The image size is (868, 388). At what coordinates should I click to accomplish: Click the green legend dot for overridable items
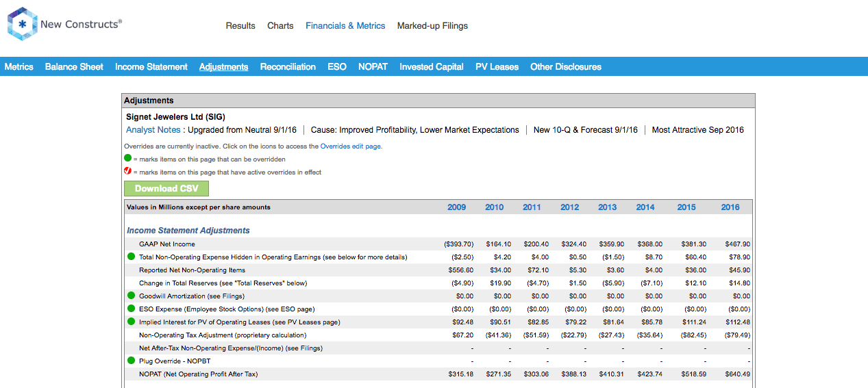point(127,159)
